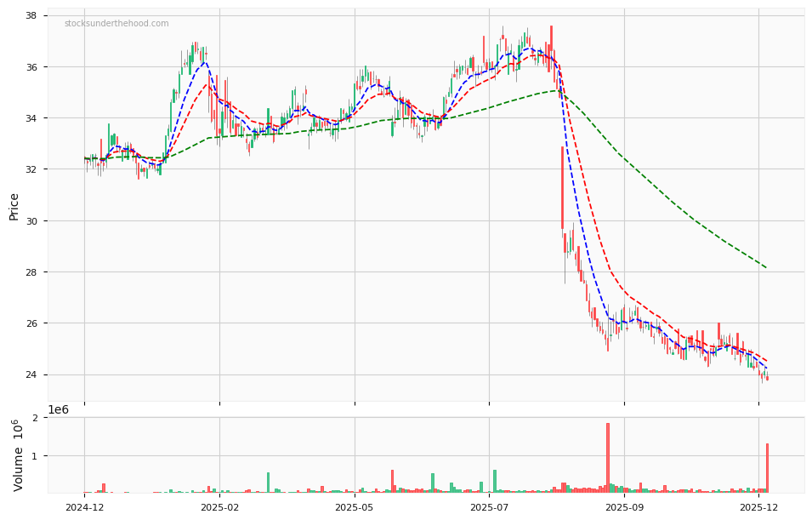Click the lowest candle wick below 24
This screenshot has height=520, width=812.
tap(763, 383)
